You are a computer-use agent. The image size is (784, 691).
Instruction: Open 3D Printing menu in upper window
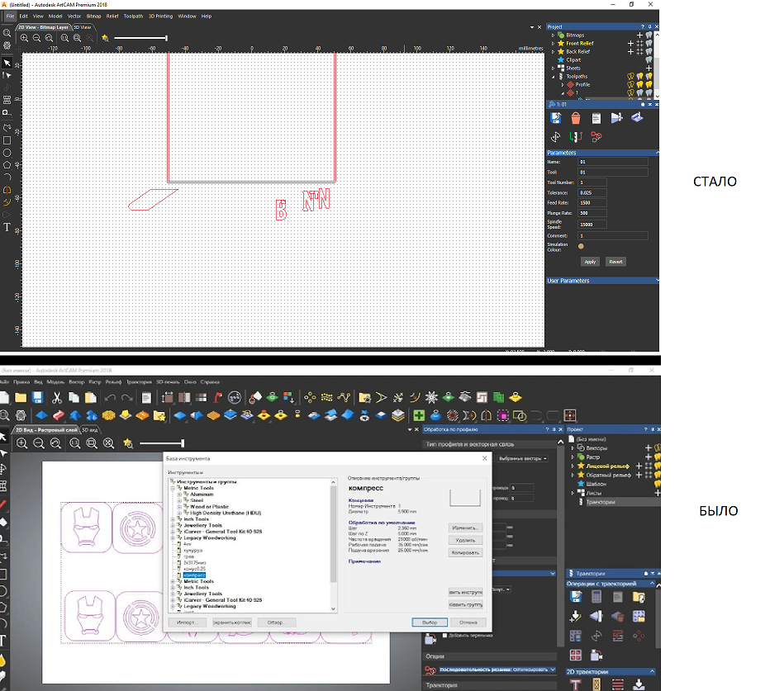click(160, 16)
